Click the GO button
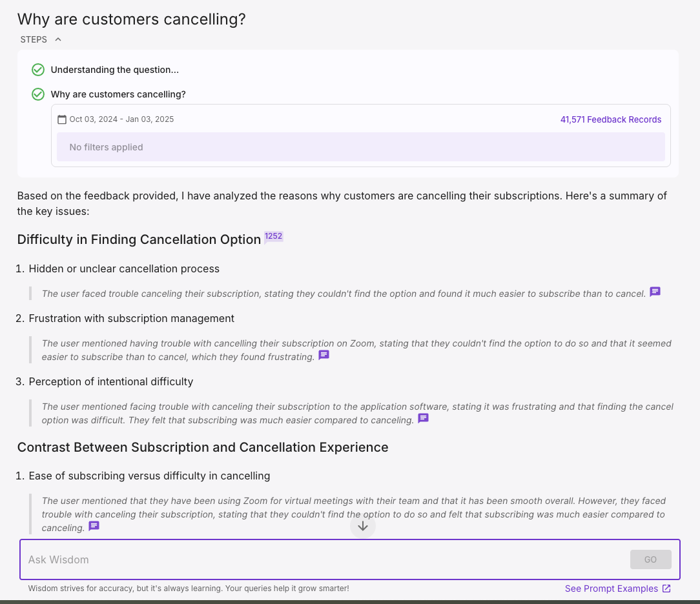 [650, 559]
